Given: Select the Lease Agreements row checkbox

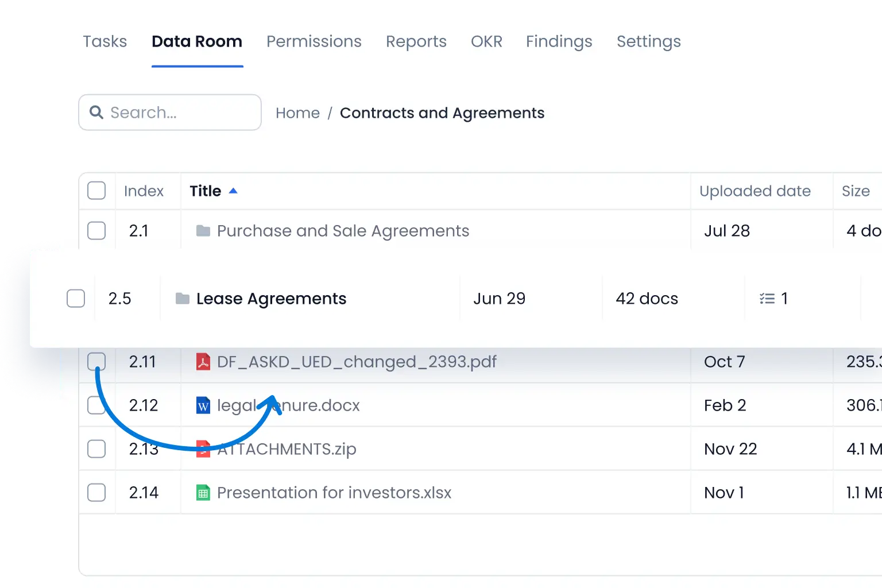Looking at the screenshot, I should [76, 299].
